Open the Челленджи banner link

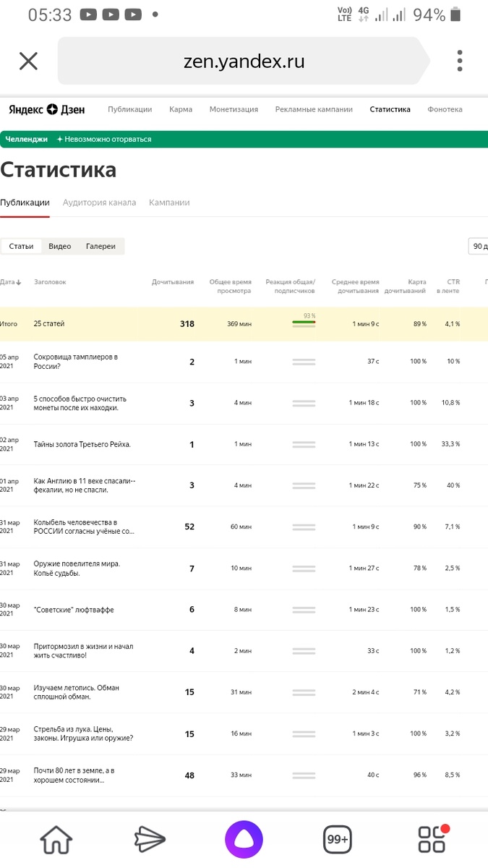pos(27,139)
